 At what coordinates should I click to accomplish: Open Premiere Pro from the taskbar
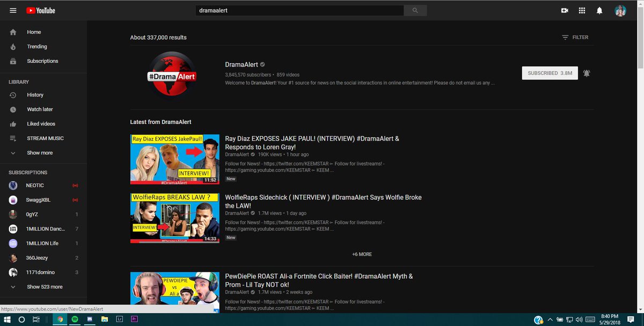[x=134, y=319]
